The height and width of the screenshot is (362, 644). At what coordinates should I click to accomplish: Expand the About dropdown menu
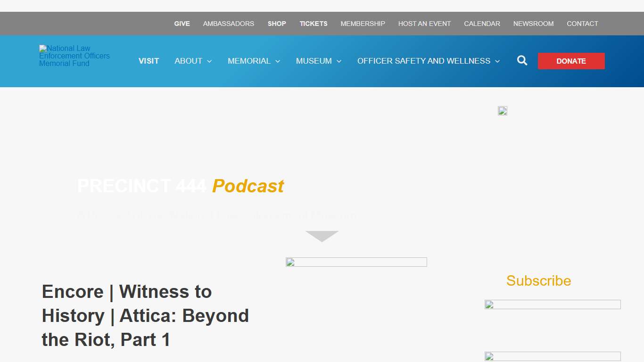click(193, 61)
